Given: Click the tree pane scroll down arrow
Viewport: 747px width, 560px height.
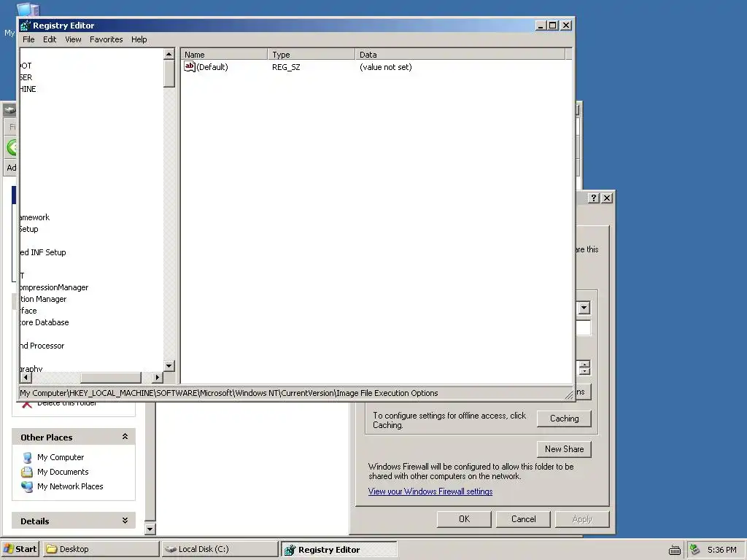Looking at the screenshot, I should 169,366.
